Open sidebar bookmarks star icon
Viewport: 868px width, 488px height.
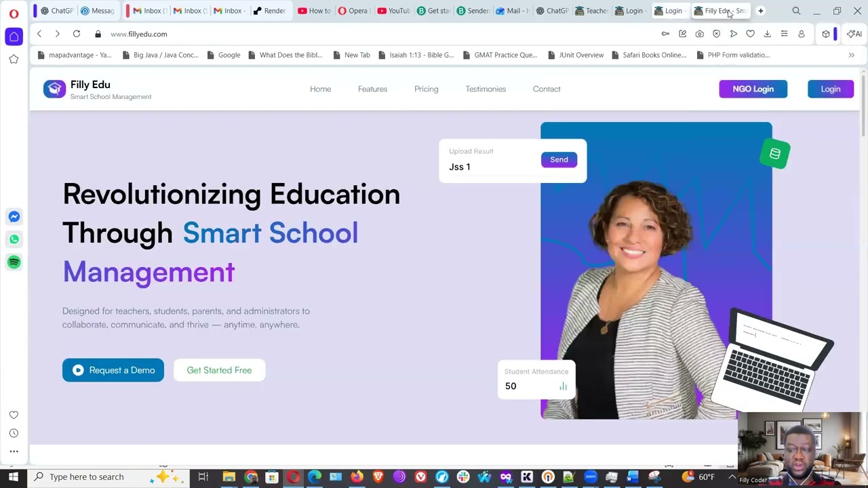click(14, 59)
